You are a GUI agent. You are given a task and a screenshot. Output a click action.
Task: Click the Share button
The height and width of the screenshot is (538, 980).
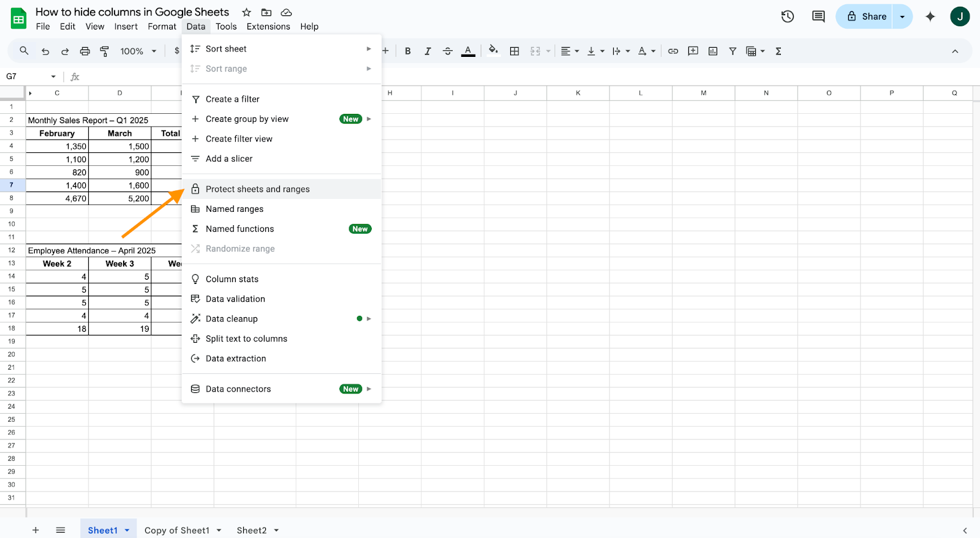point(865,17)
